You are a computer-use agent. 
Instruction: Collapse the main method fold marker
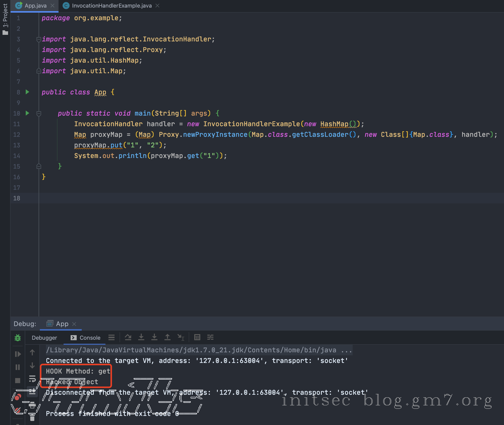point(39,114)
